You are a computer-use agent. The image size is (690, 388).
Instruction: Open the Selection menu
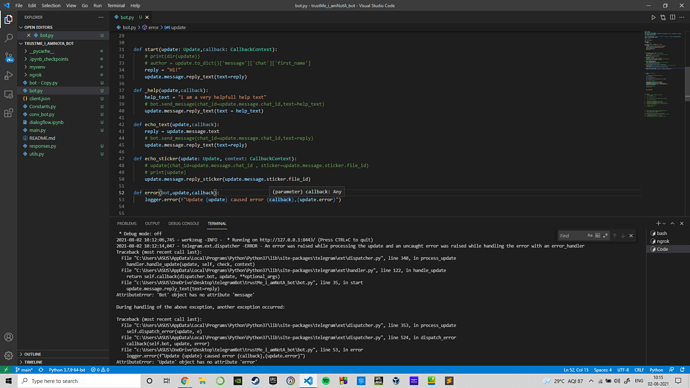click(x=51, y=6)
